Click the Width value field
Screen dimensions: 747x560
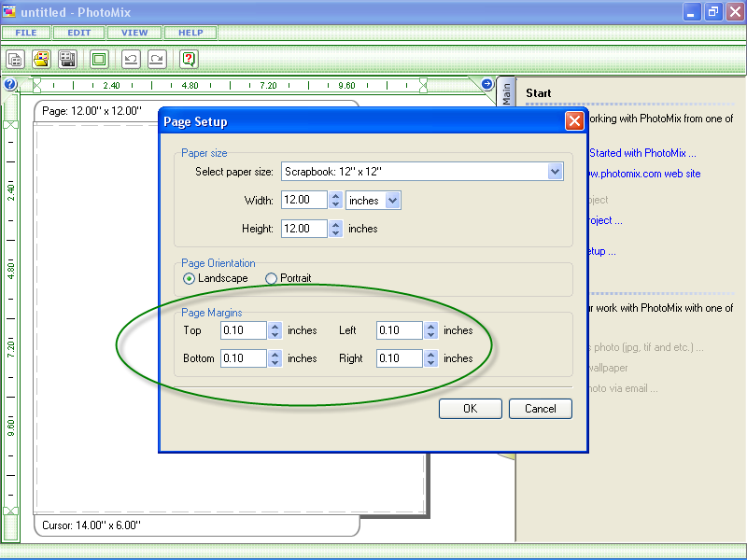point(304,200)
